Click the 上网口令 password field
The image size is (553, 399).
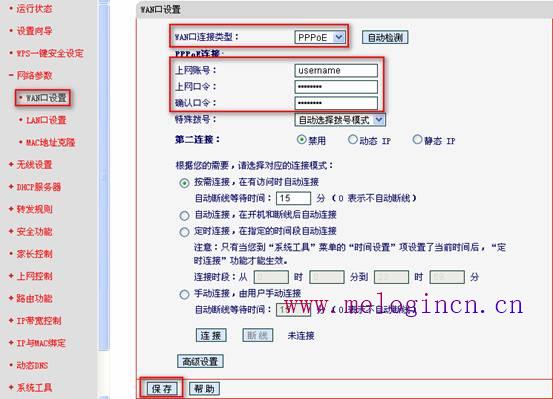click(x=336, y=87)
